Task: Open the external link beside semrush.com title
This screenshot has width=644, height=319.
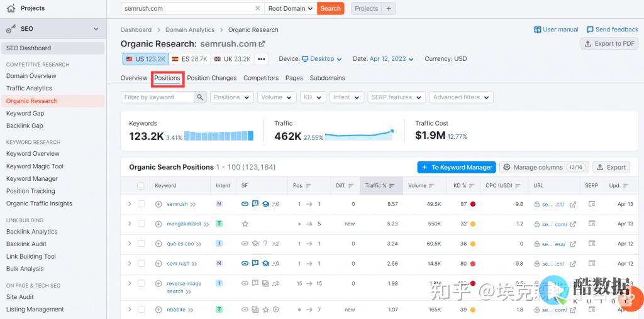Action: 262,44
